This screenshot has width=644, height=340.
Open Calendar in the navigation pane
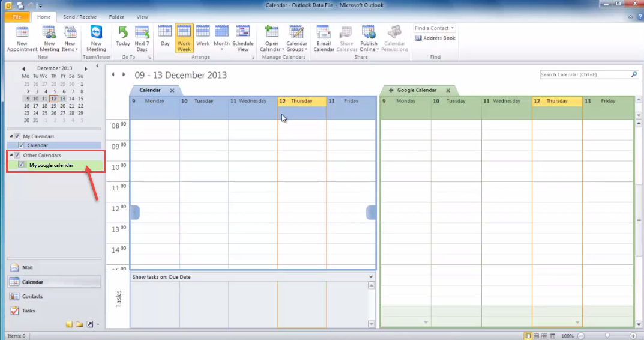[x=54, y=282]
